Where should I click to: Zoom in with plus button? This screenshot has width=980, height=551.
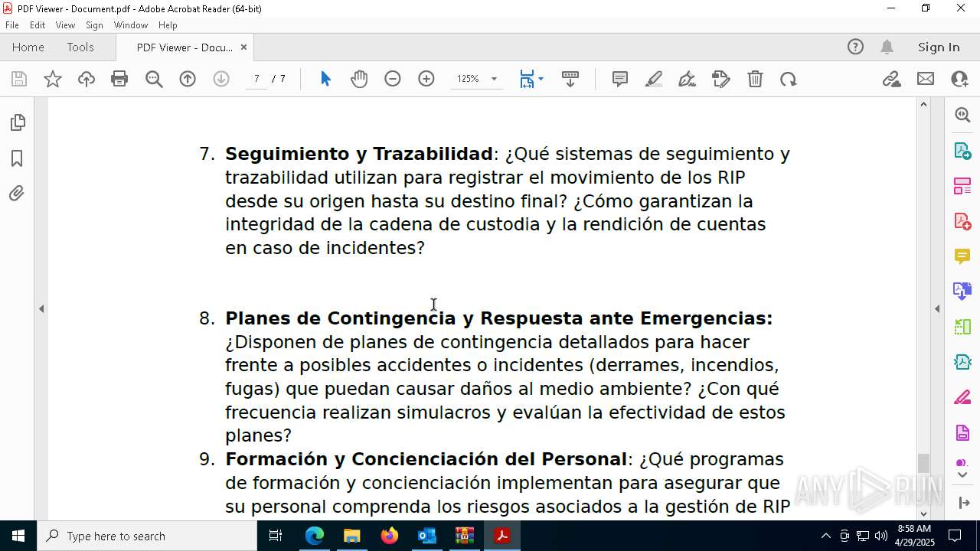tap(426, 79)
